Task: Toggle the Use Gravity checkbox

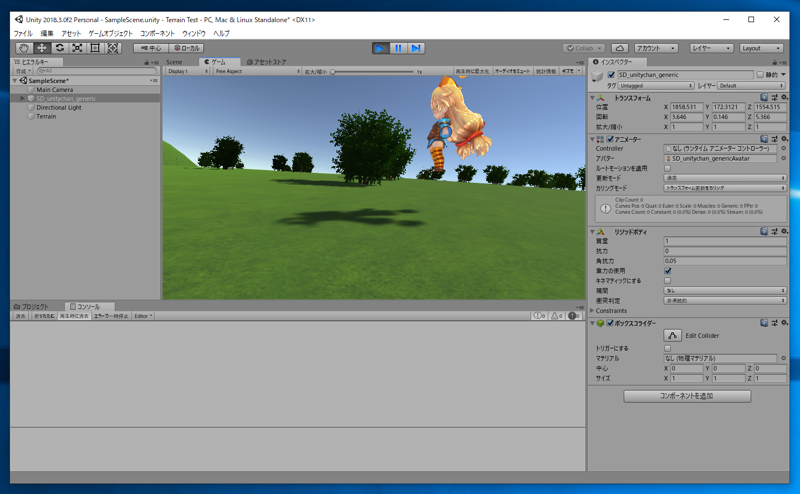Action: 667,271
